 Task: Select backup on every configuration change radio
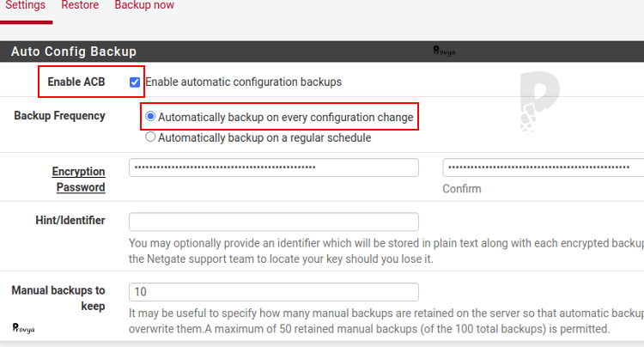click(x=151, y=117)
